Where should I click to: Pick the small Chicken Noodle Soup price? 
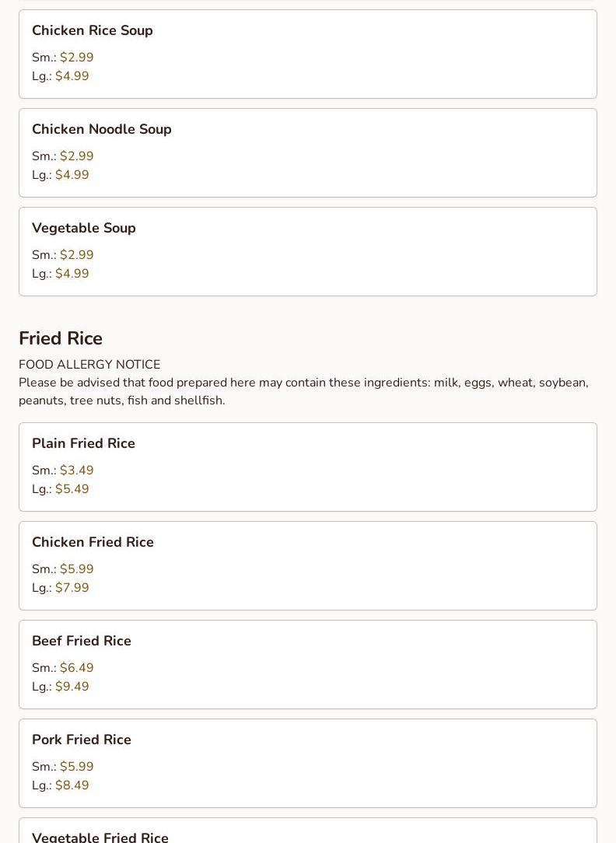coord(76,156)
